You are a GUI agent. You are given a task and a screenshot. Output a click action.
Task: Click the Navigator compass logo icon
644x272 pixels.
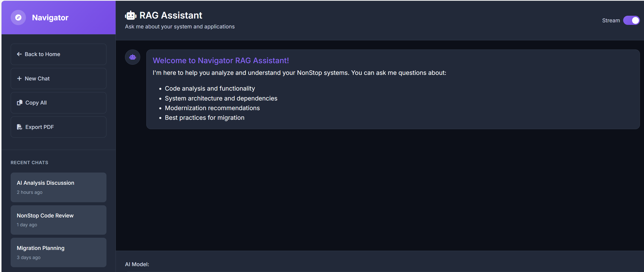pyautogui.click(x=18, y=17)
